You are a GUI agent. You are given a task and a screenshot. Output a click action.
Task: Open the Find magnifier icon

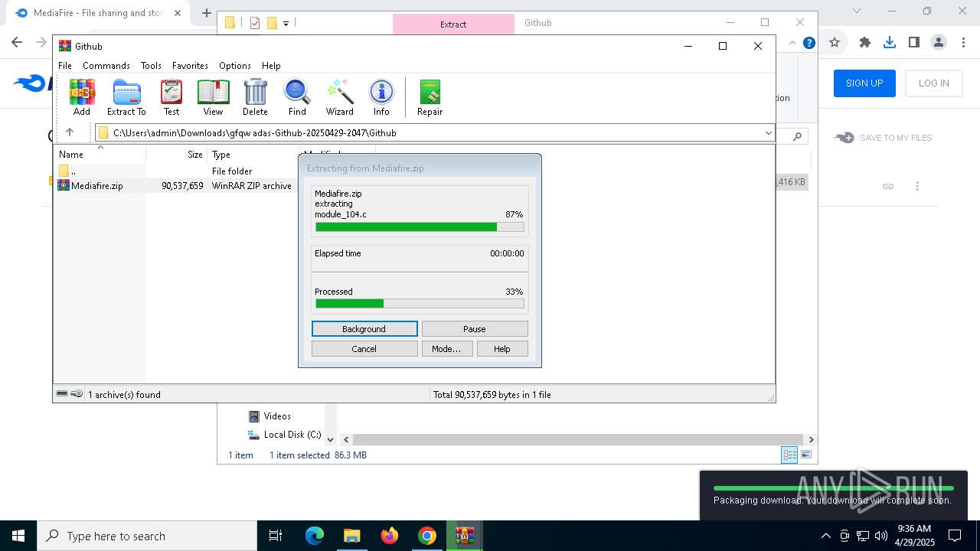point(297,97)
